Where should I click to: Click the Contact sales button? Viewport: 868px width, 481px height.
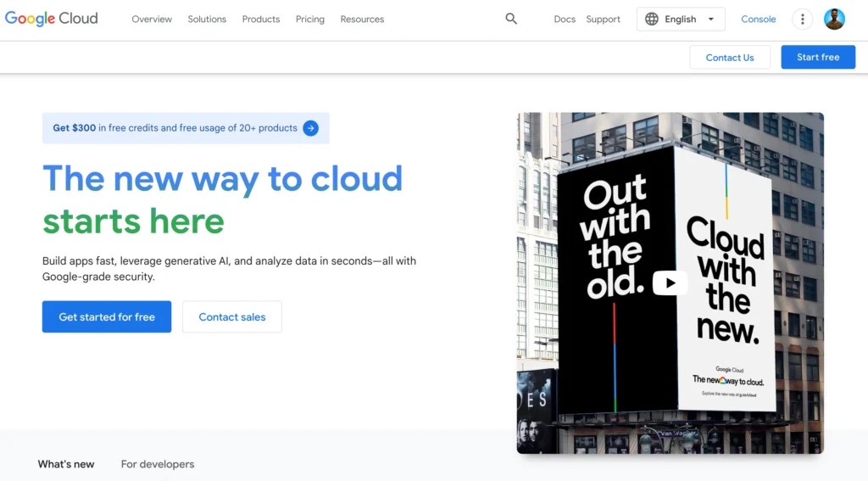(232, 316)
